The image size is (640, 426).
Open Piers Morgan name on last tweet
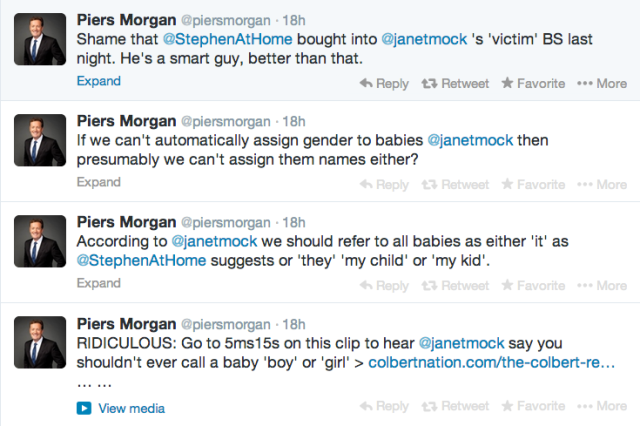pyautogui.click(x=127, y=324)
